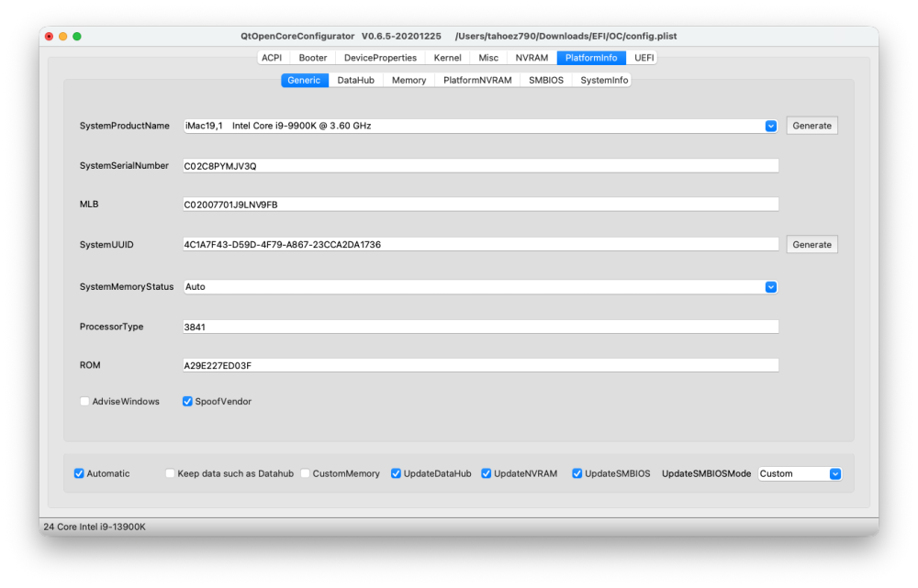Select the PlatformInfo tab
Screen dimensions: 918x588
[x=591, y=58]
